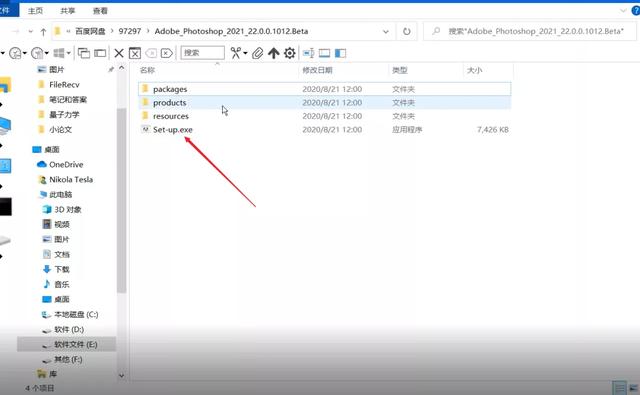Click the refresh button beside address bar
The image size is (640, 395).
tap(407, 31)
